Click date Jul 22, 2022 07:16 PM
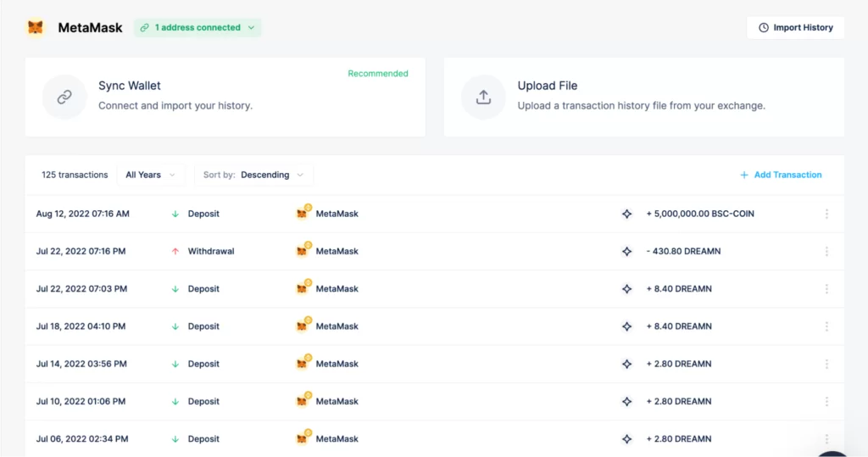The width and height of the screenshot is (868, 457). [81, 252]
